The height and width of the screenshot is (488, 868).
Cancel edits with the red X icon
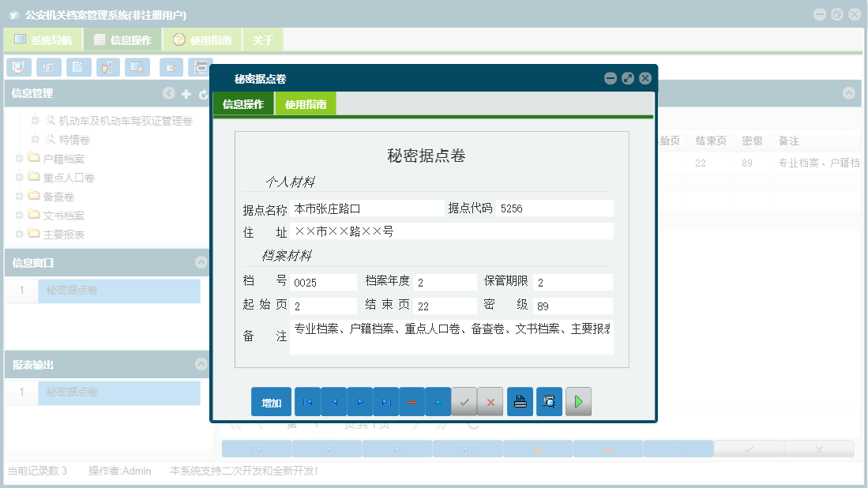coord(490,401)
